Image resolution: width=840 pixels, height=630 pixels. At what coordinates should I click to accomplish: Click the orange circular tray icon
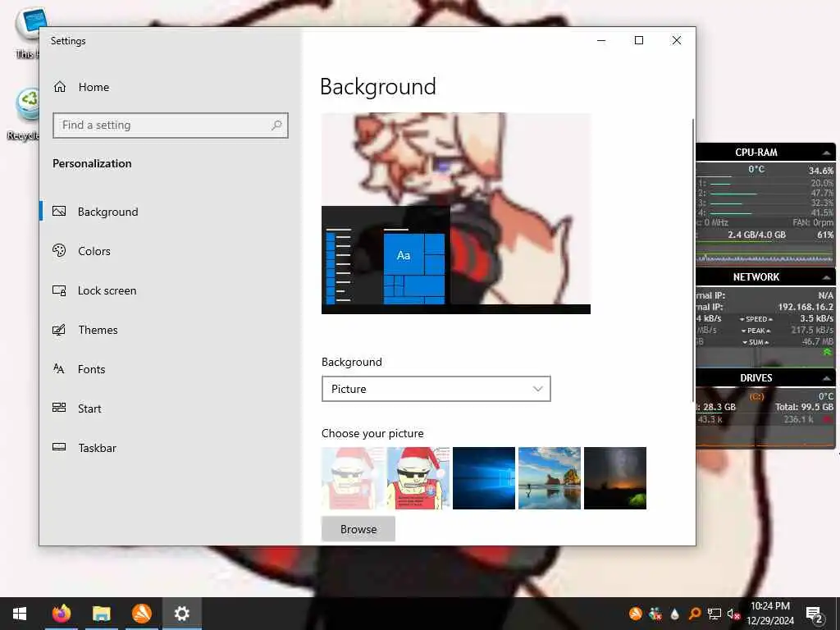pos(636,614)
